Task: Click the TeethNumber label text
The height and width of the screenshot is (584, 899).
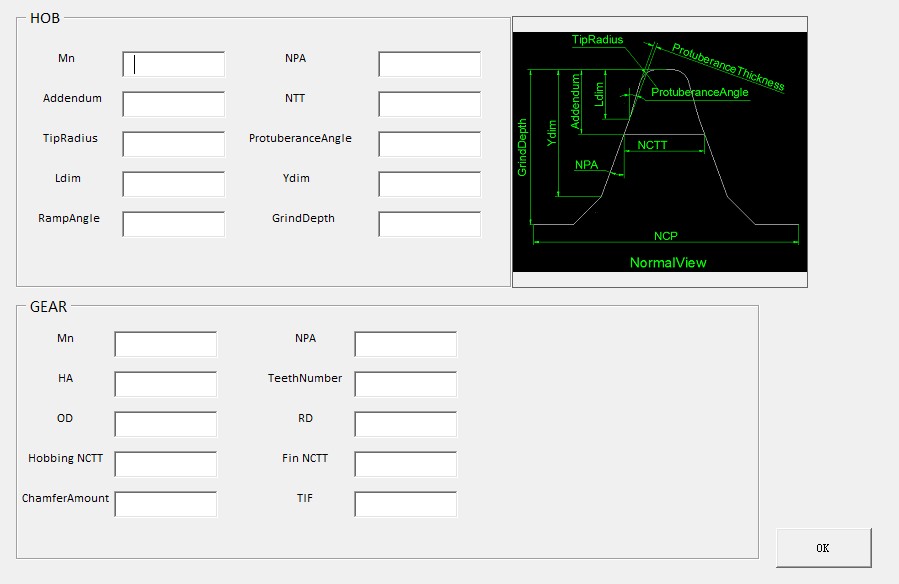Action: [304, 378]
